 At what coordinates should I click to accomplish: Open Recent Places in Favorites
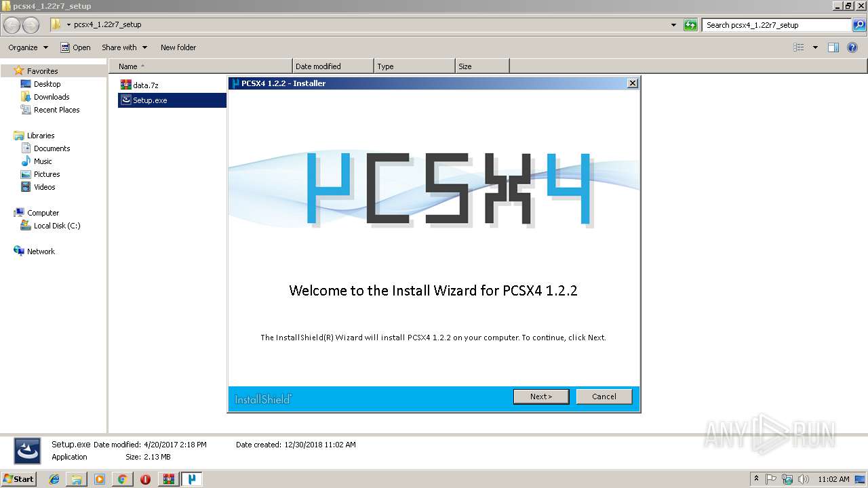click(x=56, y=110)
